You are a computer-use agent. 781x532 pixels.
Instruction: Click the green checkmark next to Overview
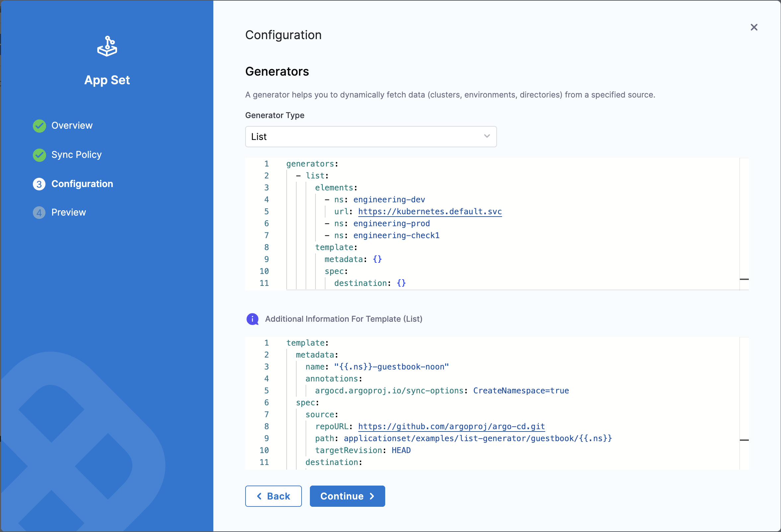[x=39, y=126]
